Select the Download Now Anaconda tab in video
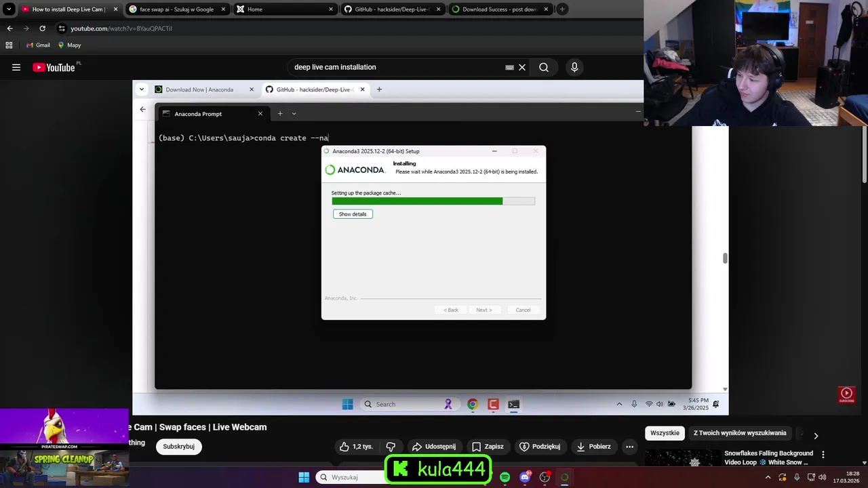 [x=204, y=89]
